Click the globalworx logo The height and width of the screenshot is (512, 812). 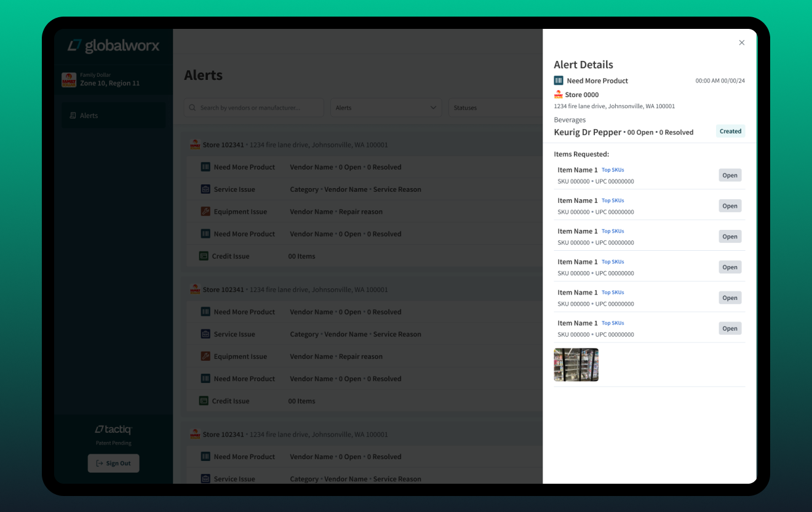pos(113,45)
